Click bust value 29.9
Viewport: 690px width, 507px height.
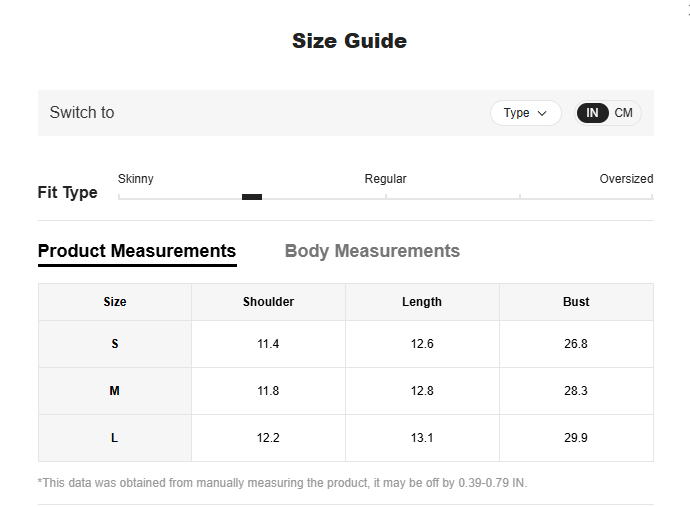576,438
